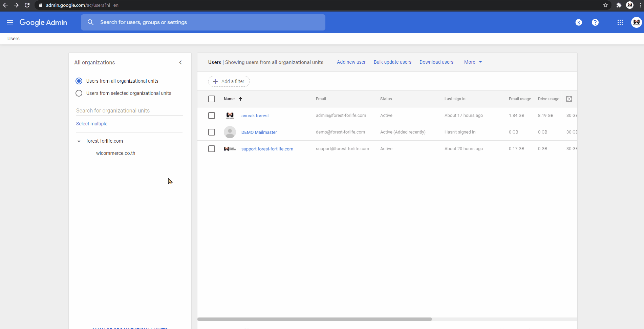The height and width of the screenshot is (329, 644).
Task: Click the Email column header
Action: click(x=321, y=99)
